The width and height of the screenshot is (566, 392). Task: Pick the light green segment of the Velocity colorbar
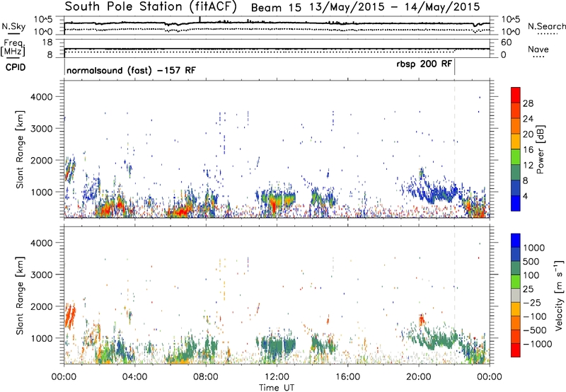516,282
